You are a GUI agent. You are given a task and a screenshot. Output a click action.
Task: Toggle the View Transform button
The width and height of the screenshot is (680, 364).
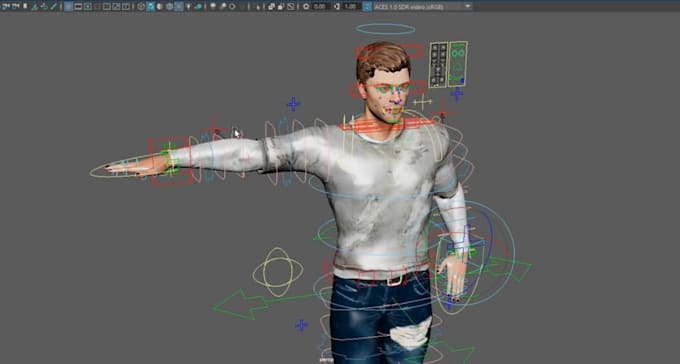(367, 7)
